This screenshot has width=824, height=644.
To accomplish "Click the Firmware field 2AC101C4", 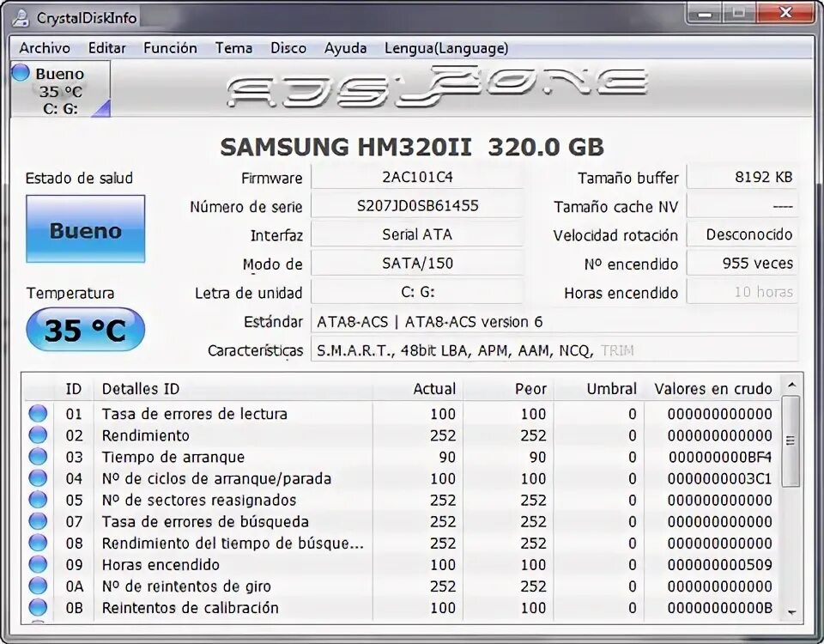I will click(x=417, y=177).
